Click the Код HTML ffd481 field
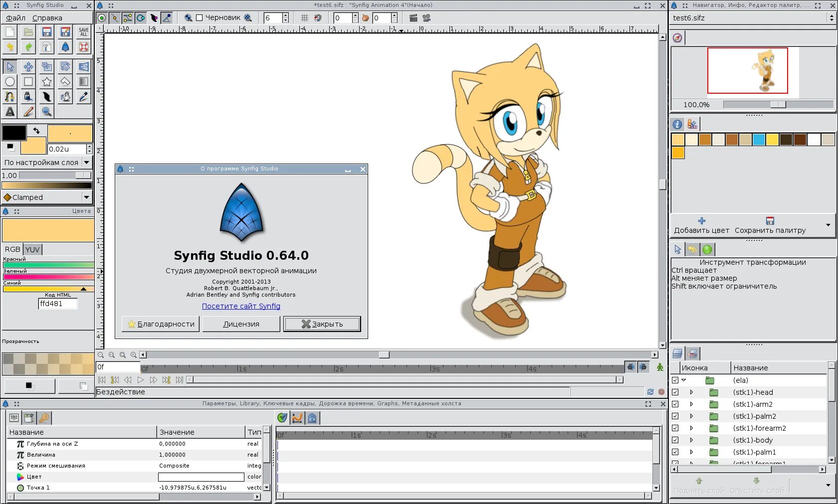Image resolution: width=838 pixels, height=504 pixels. tap(58, 304)
